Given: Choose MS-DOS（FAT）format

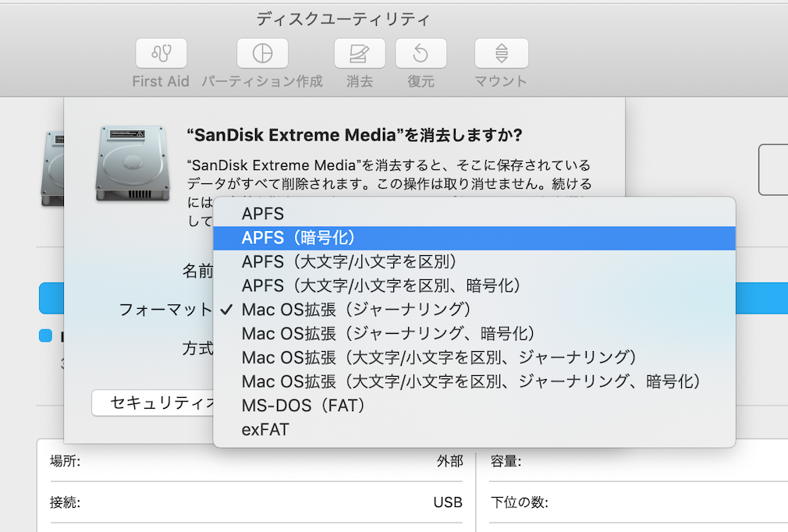Looking at the screenshot, I should click(474, 406).
